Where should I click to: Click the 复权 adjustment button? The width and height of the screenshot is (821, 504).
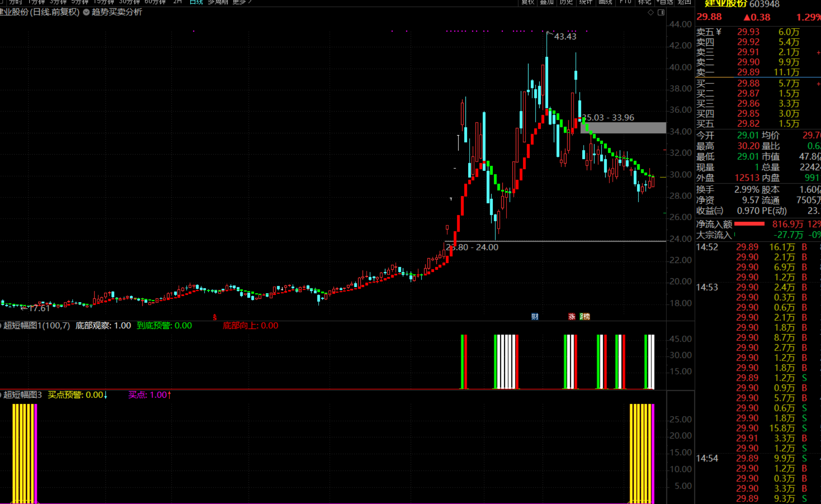tap(528, 2)
